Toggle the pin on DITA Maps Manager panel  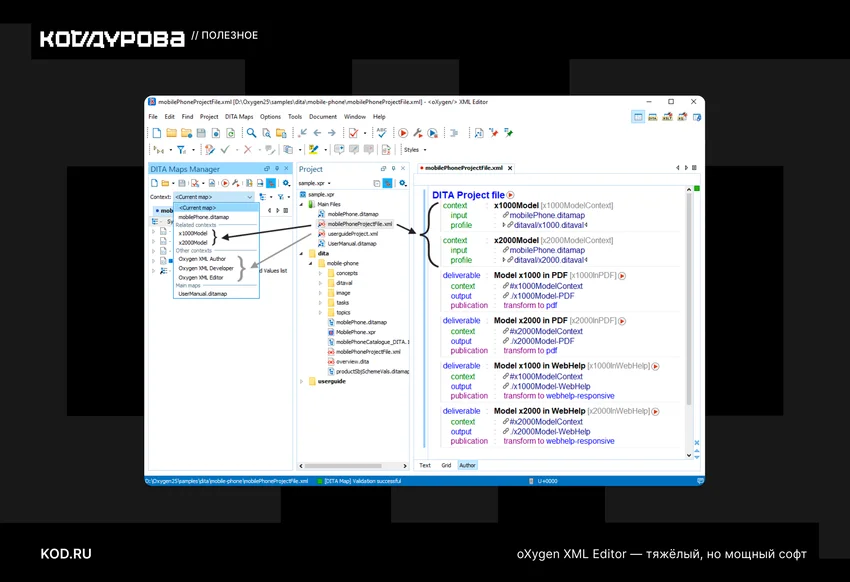click(x=277, y=169)
